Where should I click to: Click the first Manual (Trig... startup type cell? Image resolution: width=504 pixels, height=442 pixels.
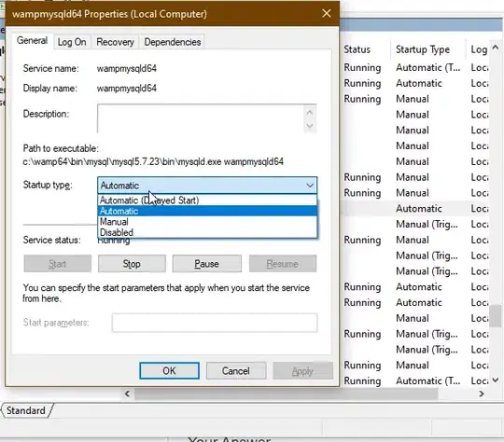(x=427, y=224)
